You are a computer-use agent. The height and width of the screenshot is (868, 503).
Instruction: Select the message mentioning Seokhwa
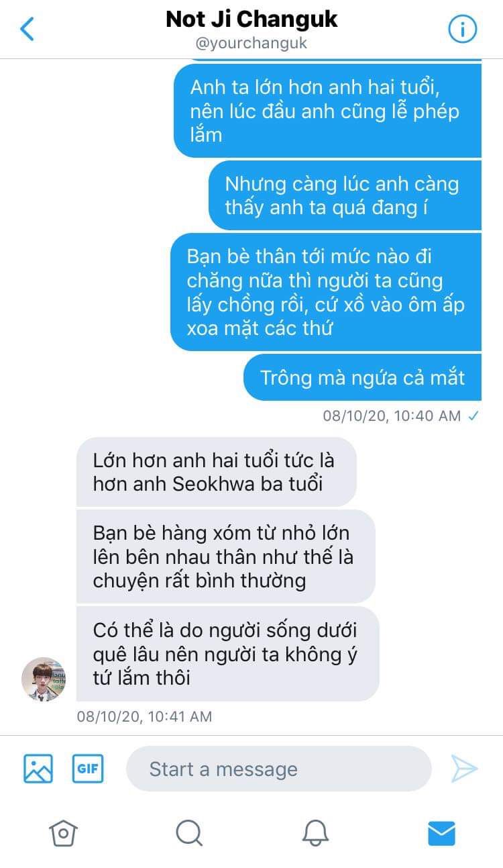[x=216, y=472]
